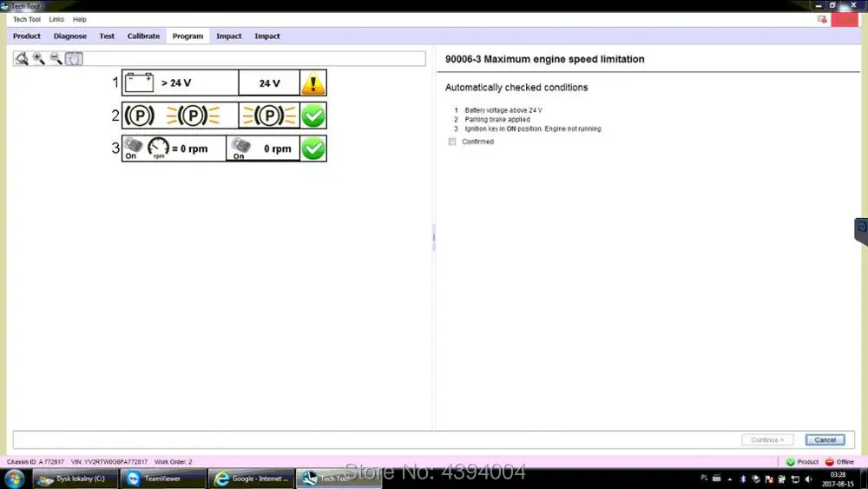This screenshot has width=868, height=489.
Task: Open the Tech Tool menu
Action: pyautogui.click(x=27, y=19)
